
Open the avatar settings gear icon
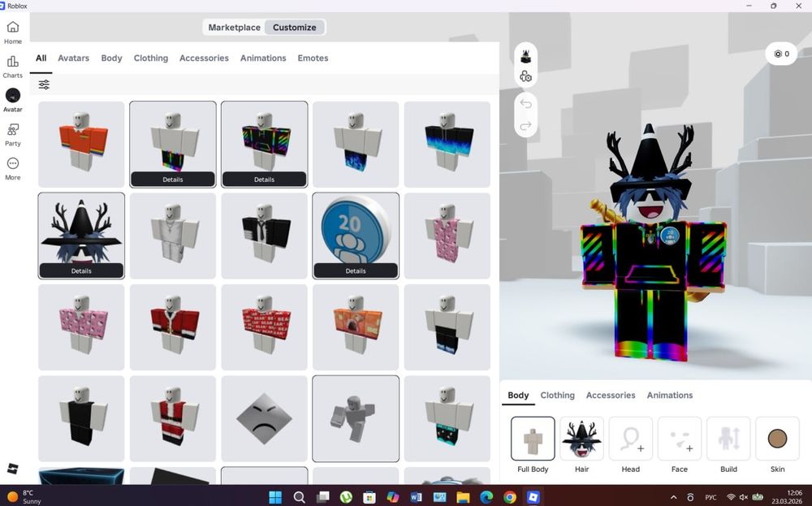pos(525,76)
